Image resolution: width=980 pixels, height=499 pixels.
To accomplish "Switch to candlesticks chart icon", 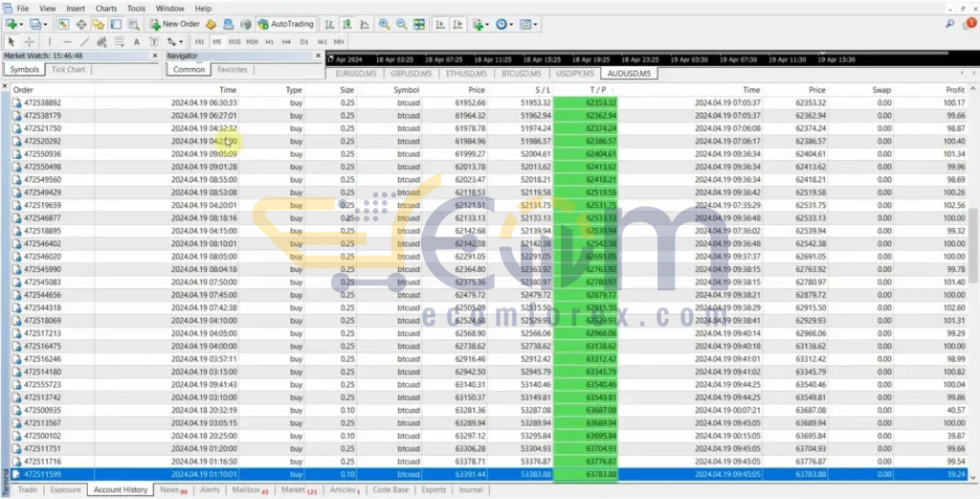I will coord(346,24).
